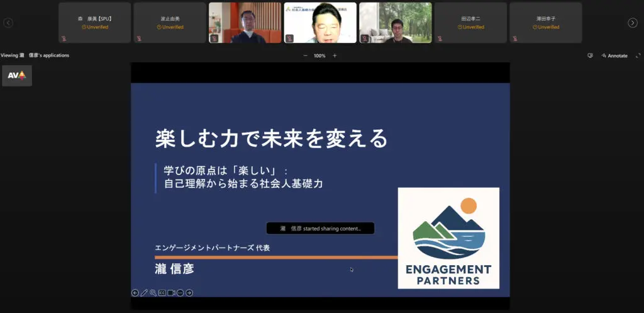Toggle CC subtitles in slideshow controls
Image resolution: width=644 pixels, height=313 pixels.
[x=162, y=293]
